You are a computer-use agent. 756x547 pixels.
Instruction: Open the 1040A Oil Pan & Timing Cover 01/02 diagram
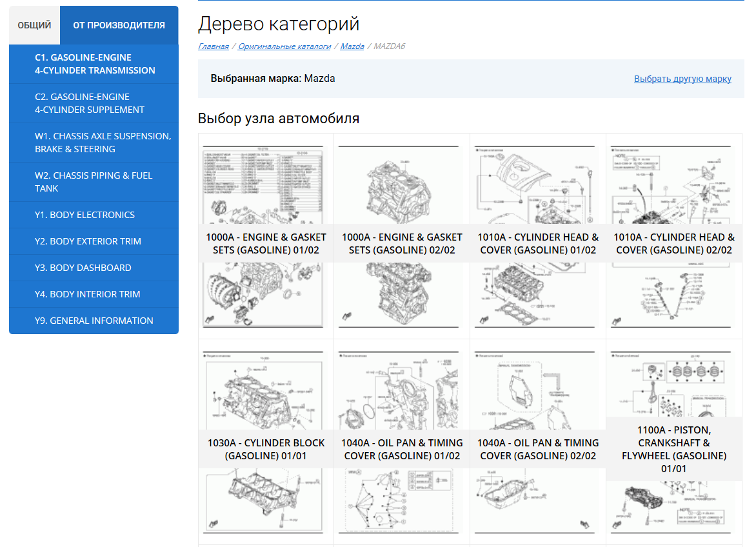click(402, 443)
